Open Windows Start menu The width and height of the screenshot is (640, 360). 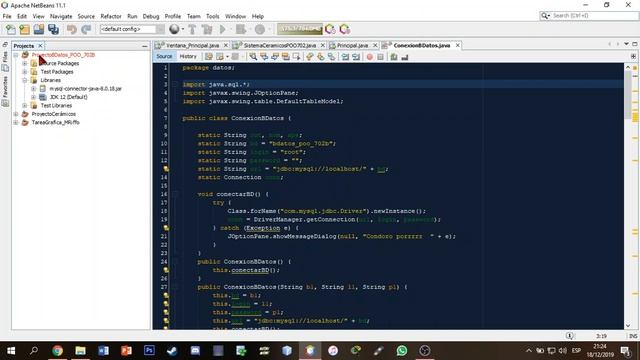point(11,351)
